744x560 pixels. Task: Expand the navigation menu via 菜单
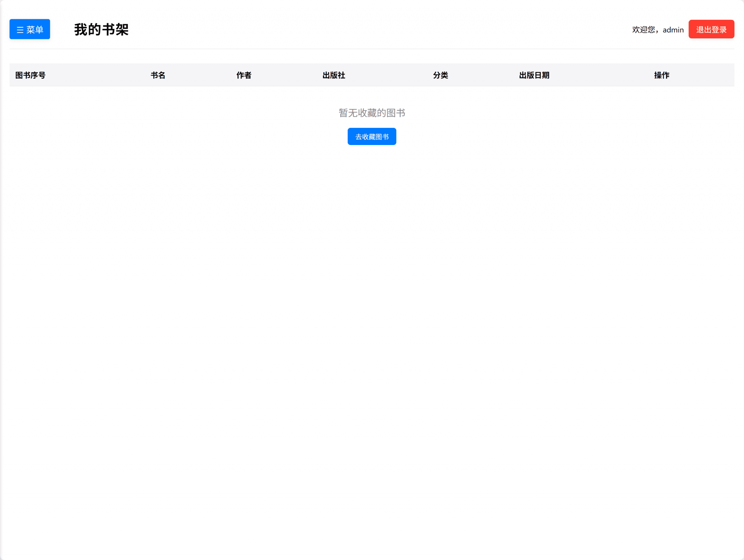tap(30, 30)
